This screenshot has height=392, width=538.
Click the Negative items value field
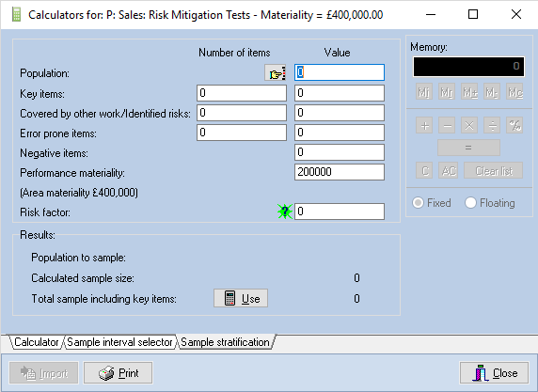pyautogui.click(x=340, y=152)
